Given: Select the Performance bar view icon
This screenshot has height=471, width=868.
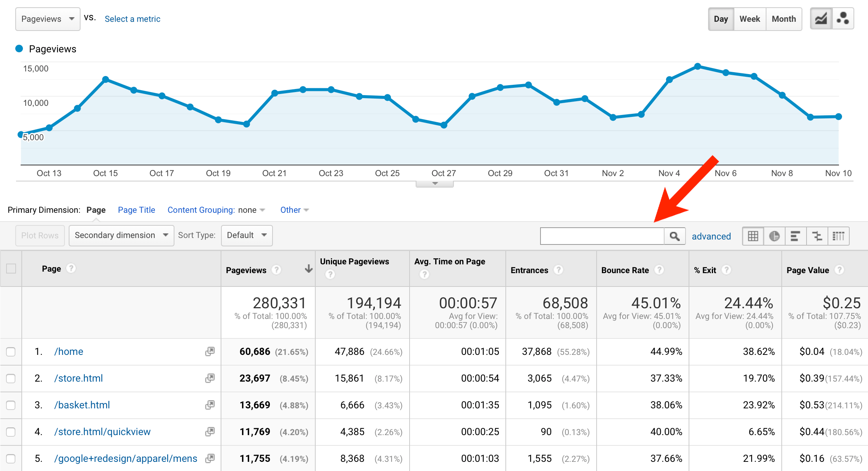Looking at the screenshot, I should [x=795, y=236].
